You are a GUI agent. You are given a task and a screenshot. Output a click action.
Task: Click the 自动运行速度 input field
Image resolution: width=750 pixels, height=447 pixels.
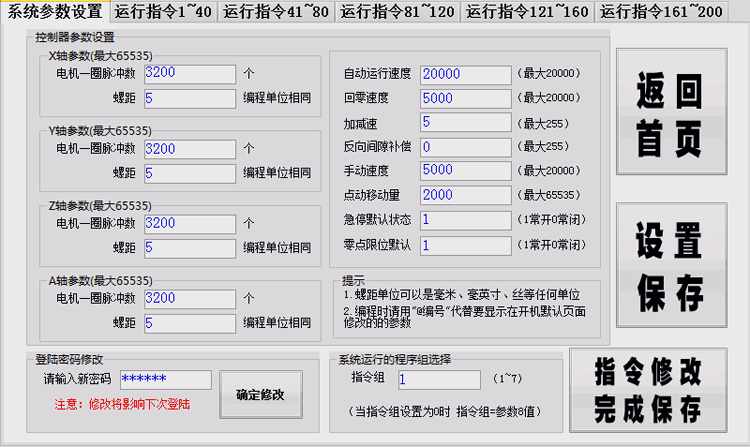tap(466, 74)
